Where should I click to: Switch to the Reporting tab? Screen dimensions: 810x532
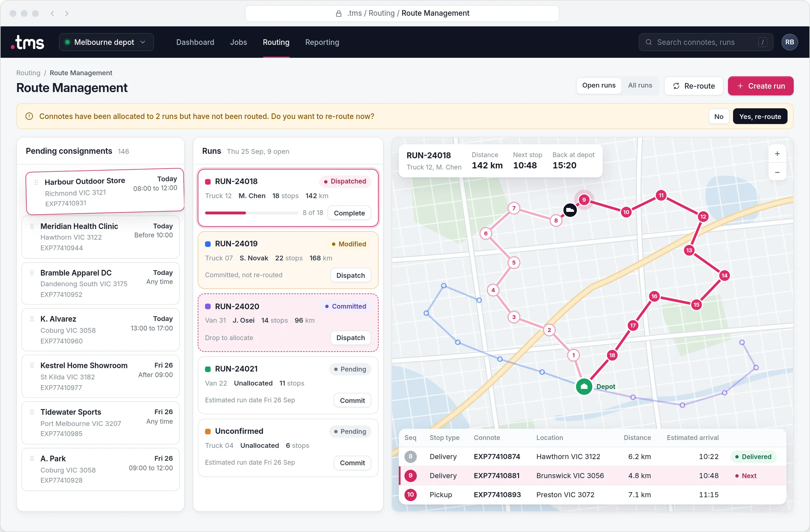[x=322, y=42]
